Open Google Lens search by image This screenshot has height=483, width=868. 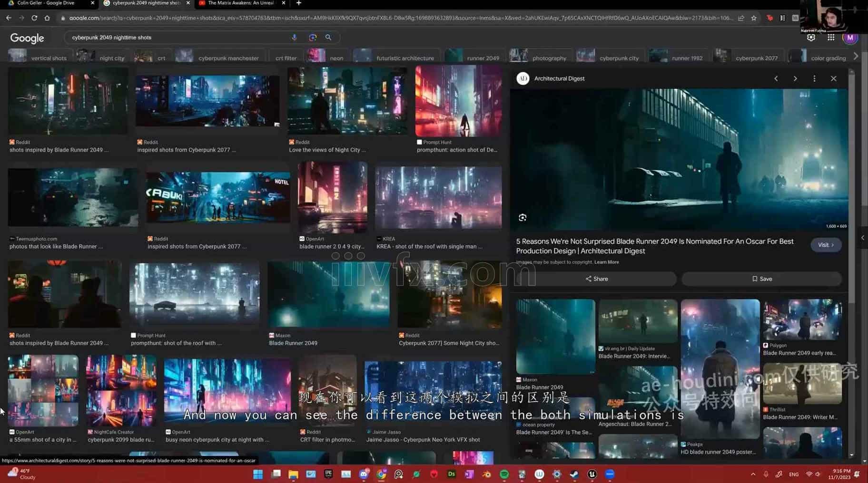312,37
